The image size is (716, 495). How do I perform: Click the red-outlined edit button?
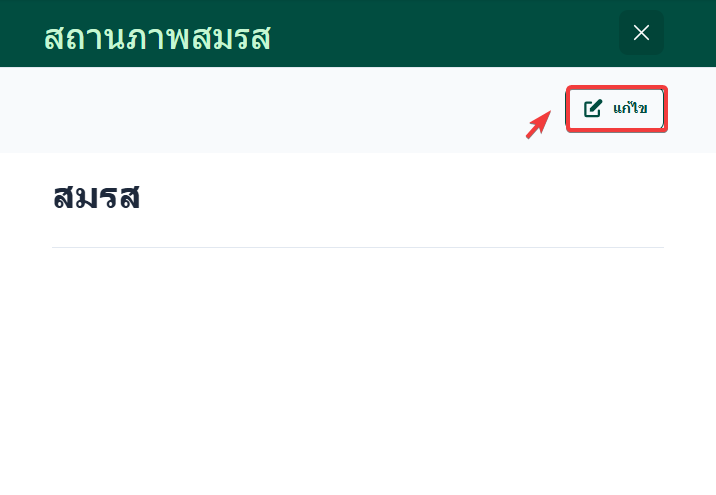tap(616, 109)
